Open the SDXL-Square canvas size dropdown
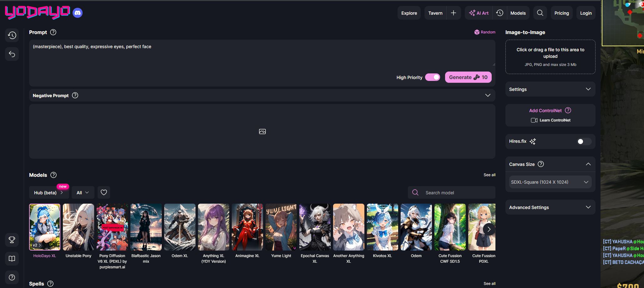The width and height of the screenshot is (644, 288). coord(550,182)
